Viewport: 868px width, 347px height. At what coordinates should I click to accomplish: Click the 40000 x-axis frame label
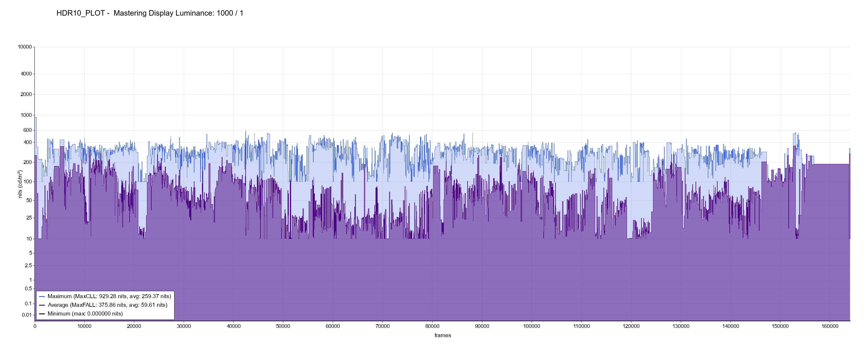pyautogui.click(x=233, y=326)
